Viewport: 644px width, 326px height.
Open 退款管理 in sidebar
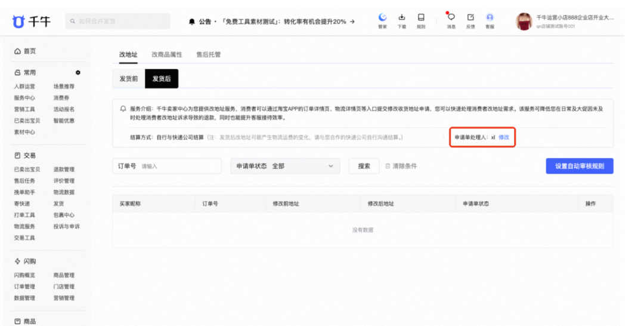pos(64,170)
